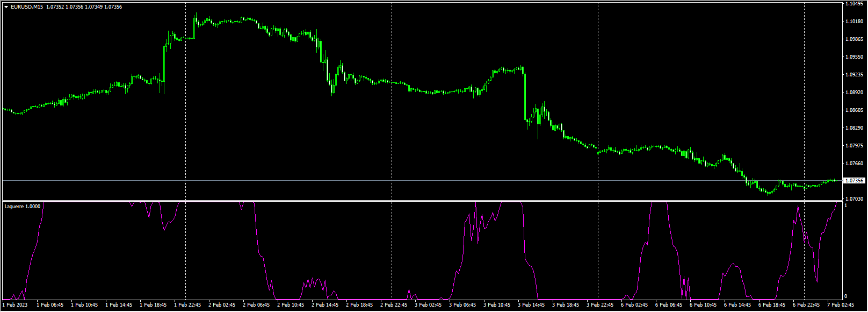Click the 6 Feb 02:45 time label
Screen dimensions: 868x312
point(634,305)
